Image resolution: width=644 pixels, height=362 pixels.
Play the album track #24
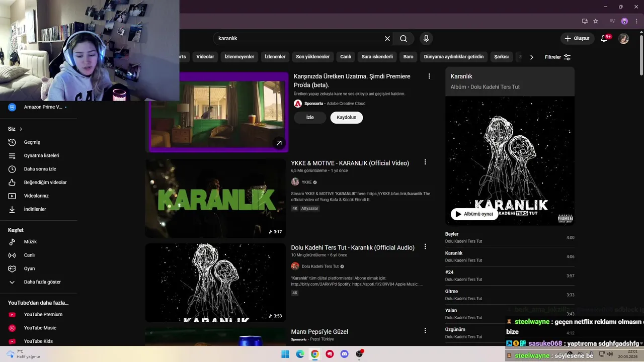[510, 276]
